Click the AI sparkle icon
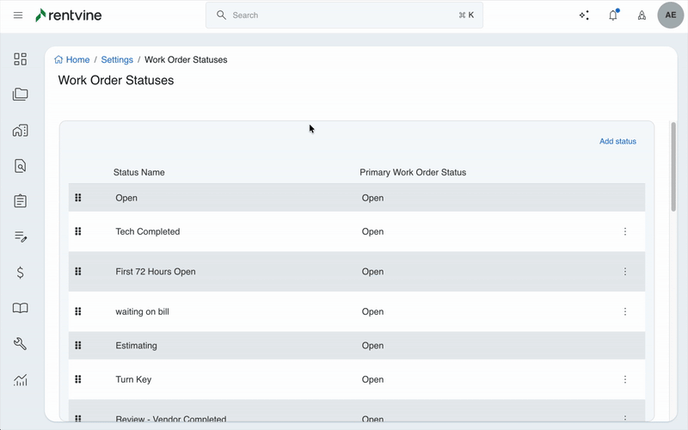 [584, 16]
